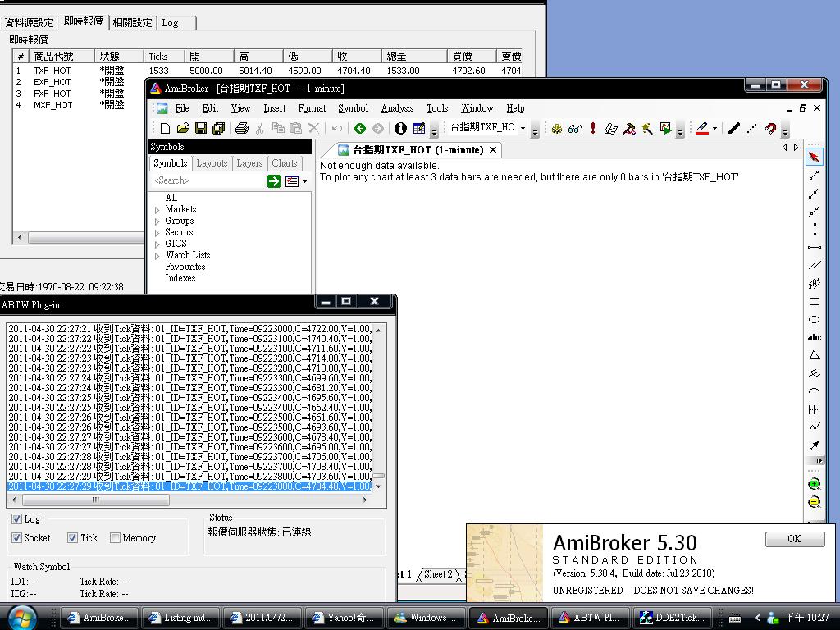Switch to ABTW Pl... taskbar button
The height and width of the screenshot is (630, 840).
(x=591, y=618)
